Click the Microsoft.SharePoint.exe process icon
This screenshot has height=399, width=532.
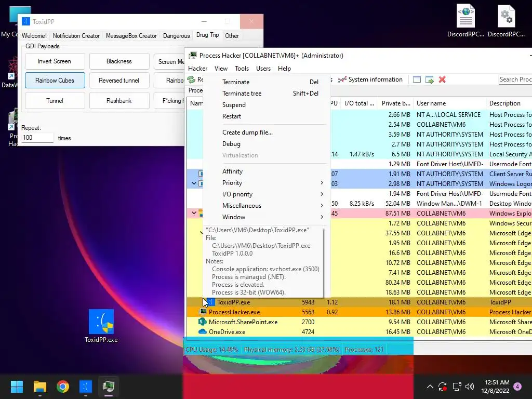pyautogui.click(x=203, y=322)
